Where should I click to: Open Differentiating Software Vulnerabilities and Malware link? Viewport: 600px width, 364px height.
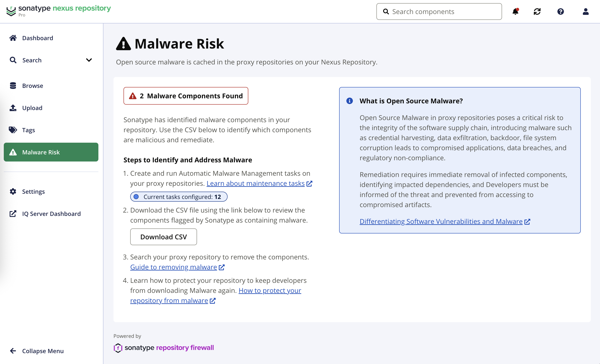pyautogui.click(x=441, y=221)
